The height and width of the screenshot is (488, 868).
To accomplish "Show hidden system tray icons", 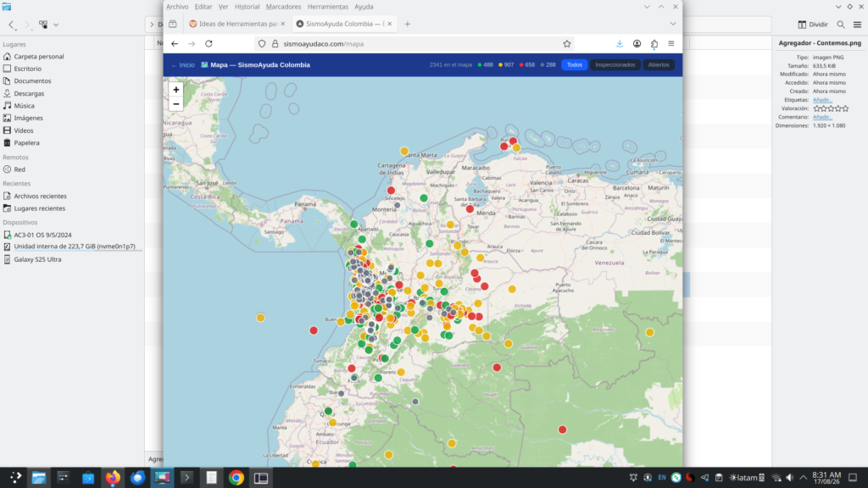I will 804,478.
